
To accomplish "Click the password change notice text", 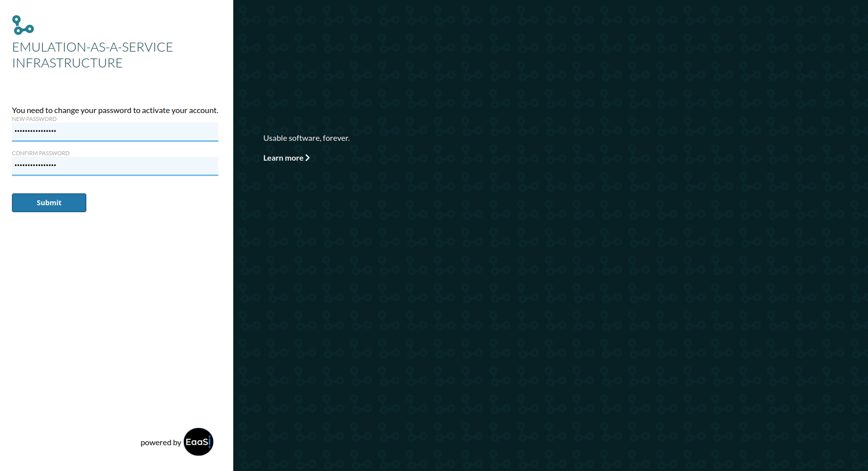I will click(115, 110).
